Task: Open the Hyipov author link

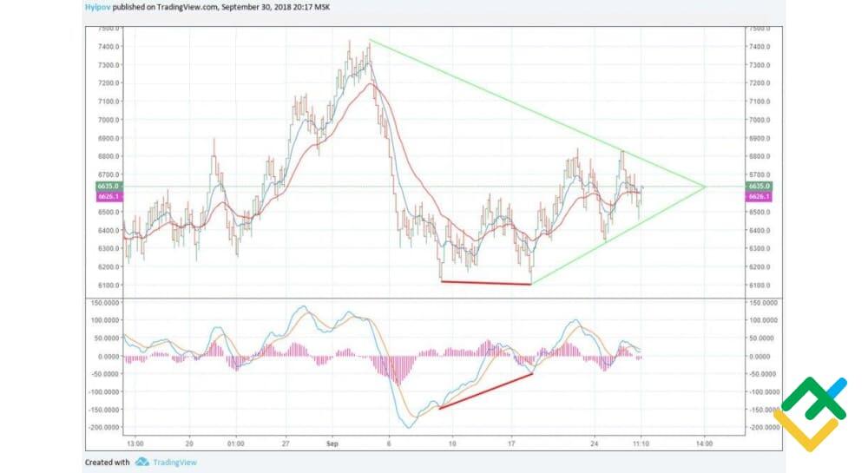Action: (x=95, y=5)
